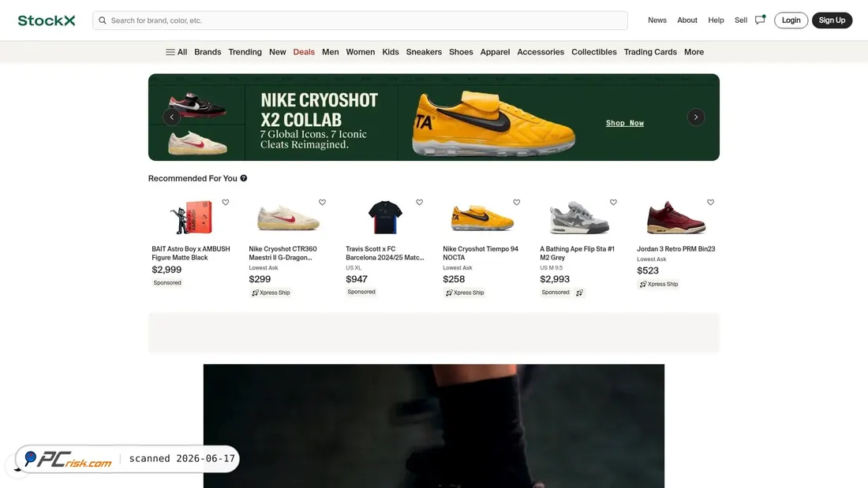This screenshot has width=868, height=488.
Task: Show next banner slide
Action: pos(696,117)
